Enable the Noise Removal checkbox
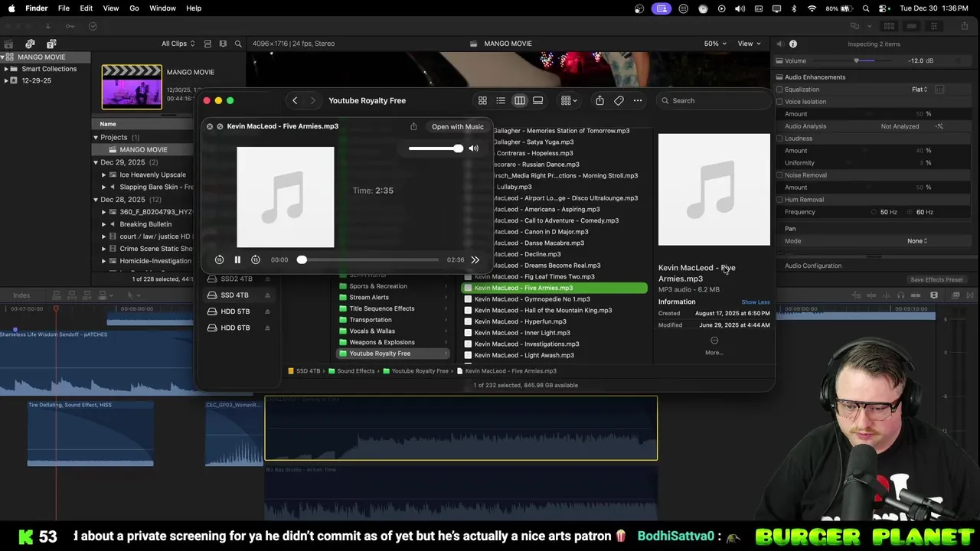This screenshot has width=980, height=551. point(779,175)
